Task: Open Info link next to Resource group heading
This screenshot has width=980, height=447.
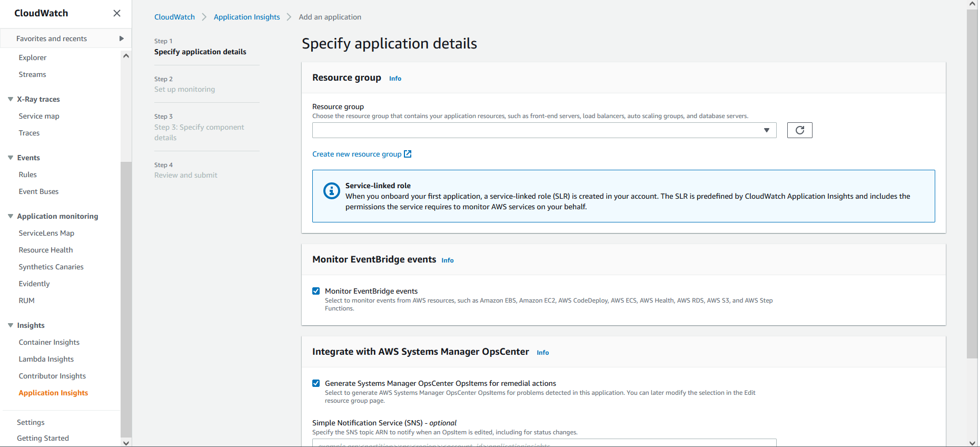Action: 395,79
